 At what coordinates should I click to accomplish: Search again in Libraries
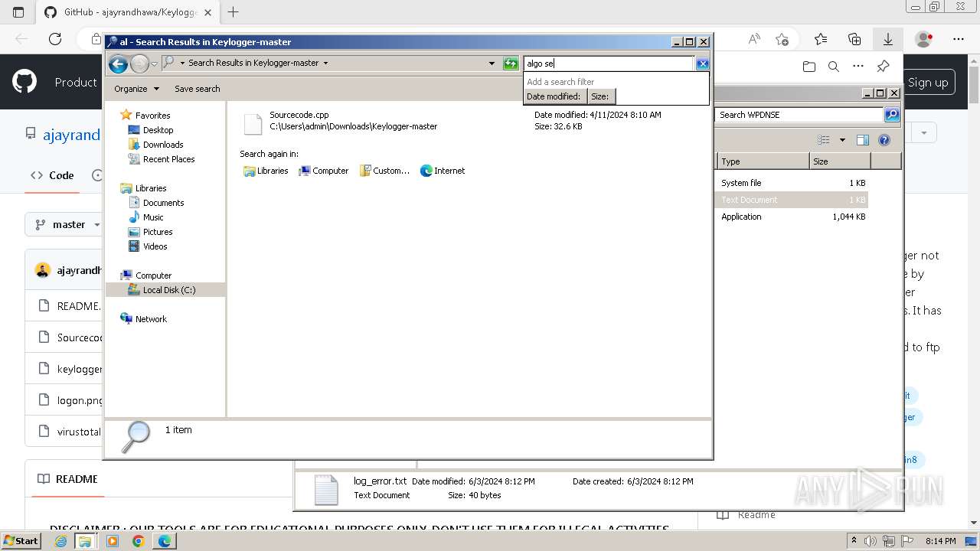[266, 171]
